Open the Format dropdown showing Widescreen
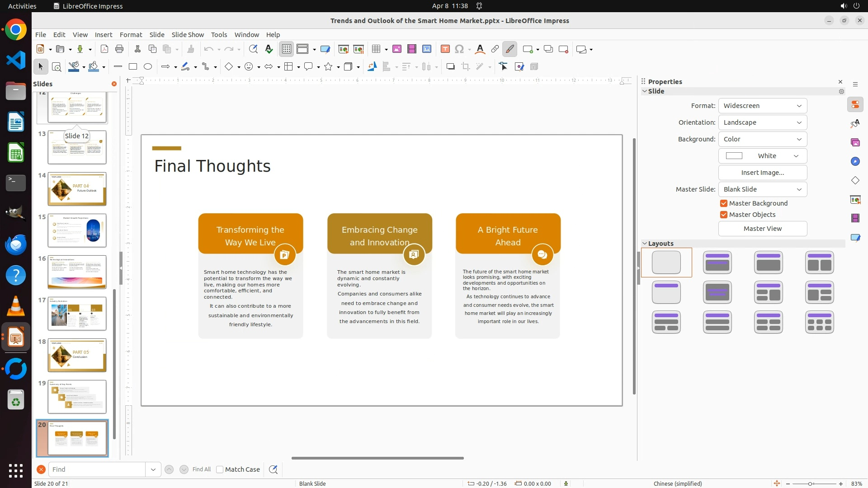The width and height of the screenshot is (868, 488). tap(762, 106)
